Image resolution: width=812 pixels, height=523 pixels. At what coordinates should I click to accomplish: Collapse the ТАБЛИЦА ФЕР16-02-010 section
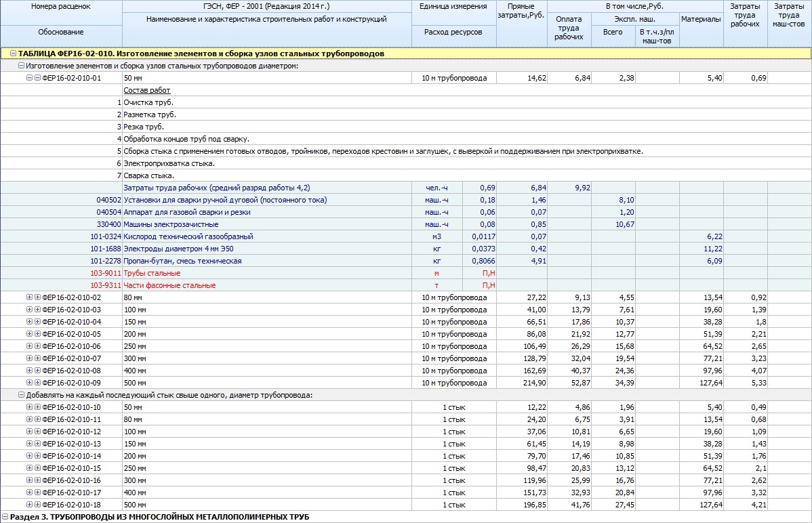tap(13, 54)
